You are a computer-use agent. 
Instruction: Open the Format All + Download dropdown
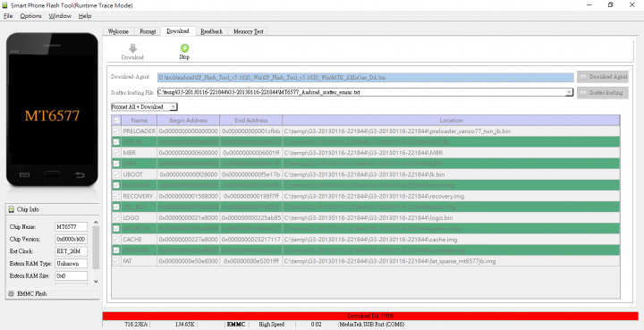click(174, 106)
